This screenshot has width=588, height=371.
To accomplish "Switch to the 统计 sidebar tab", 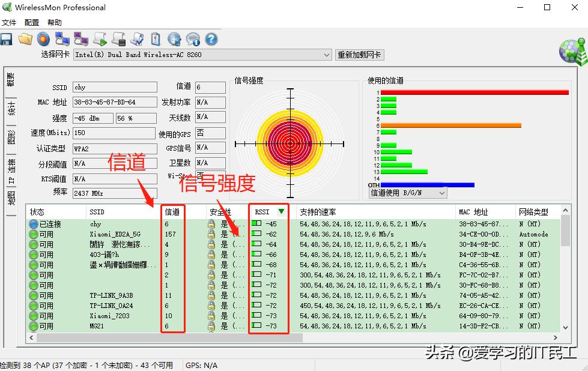I will pyautogui.click(x=11, y=109).
